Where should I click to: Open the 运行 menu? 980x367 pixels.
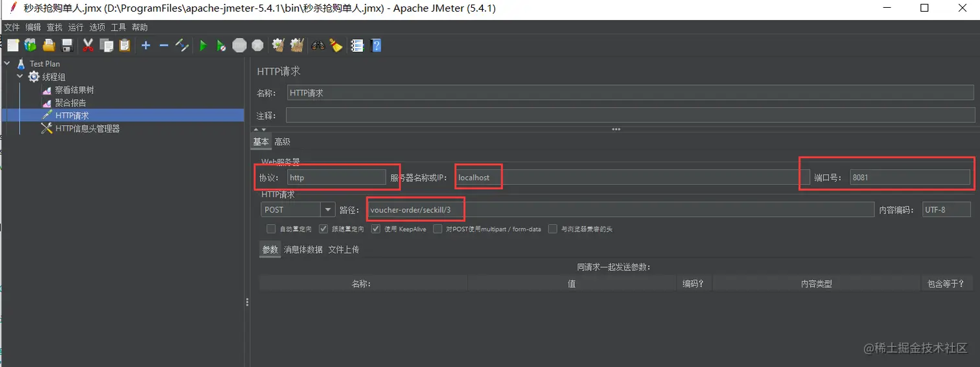tap(76, 27)
